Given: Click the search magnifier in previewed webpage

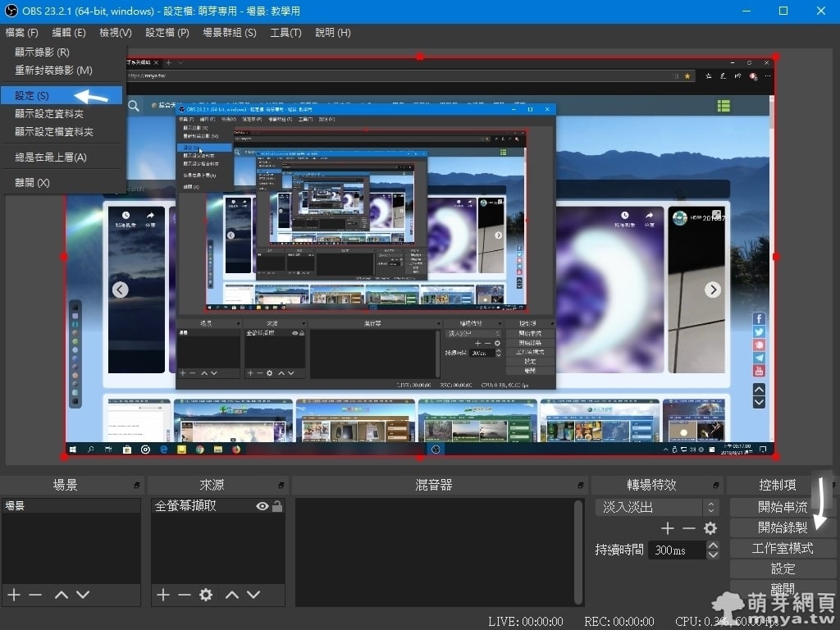Looking at the screenshot, I should coord(134,106).
